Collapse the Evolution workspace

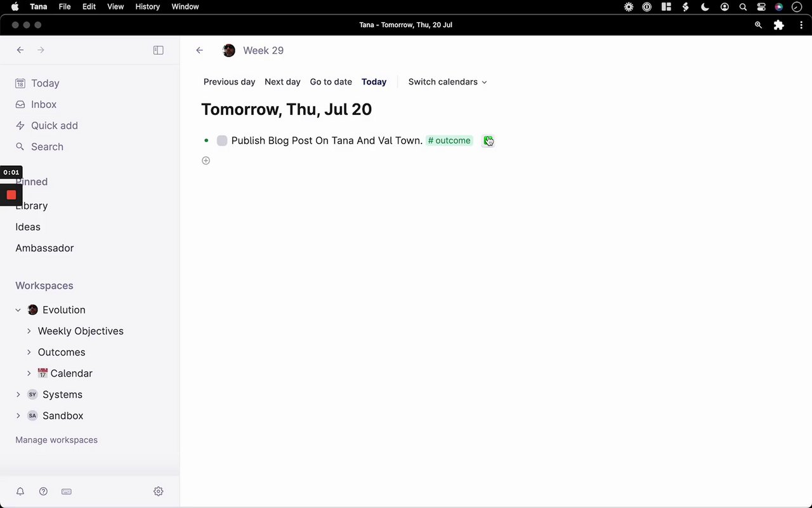[18, 310]
